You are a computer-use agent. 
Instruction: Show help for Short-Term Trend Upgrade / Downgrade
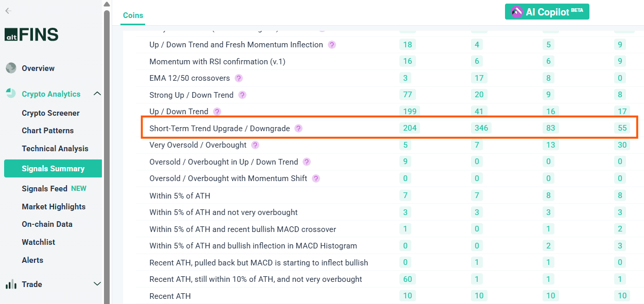click(299, 128)
